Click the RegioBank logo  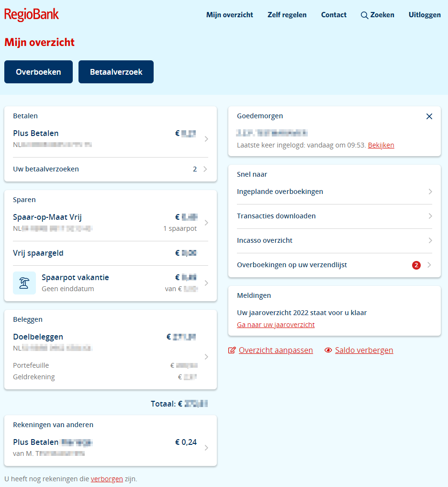click(x=32, y=15)
